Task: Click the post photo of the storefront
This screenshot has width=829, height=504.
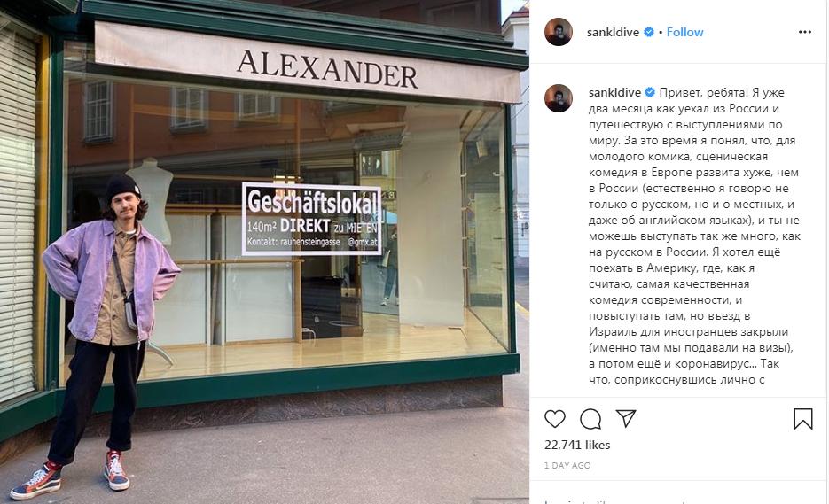Action: pos(264,252)
